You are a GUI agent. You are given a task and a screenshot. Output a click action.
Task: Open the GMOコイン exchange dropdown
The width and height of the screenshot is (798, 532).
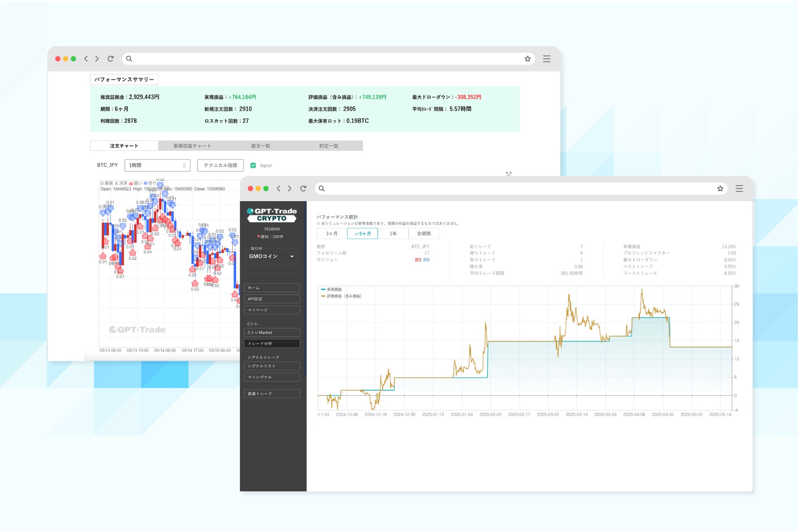272,256
